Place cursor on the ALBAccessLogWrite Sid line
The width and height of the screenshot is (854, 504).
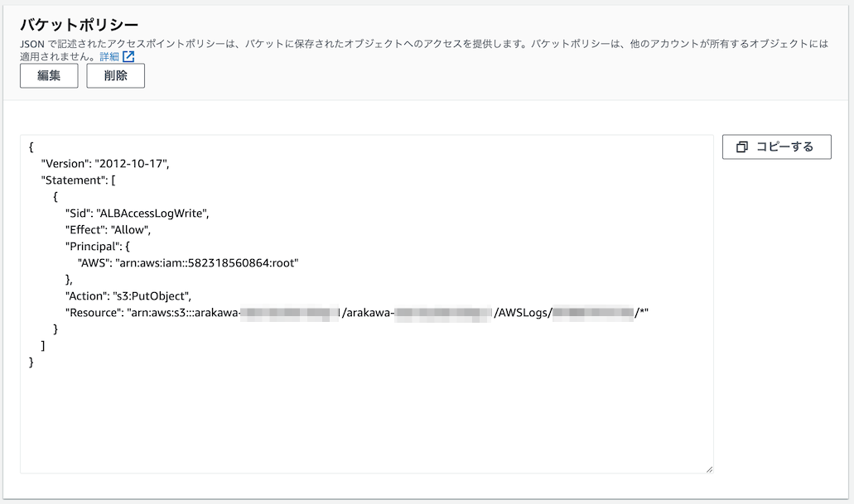coord(138,213)
